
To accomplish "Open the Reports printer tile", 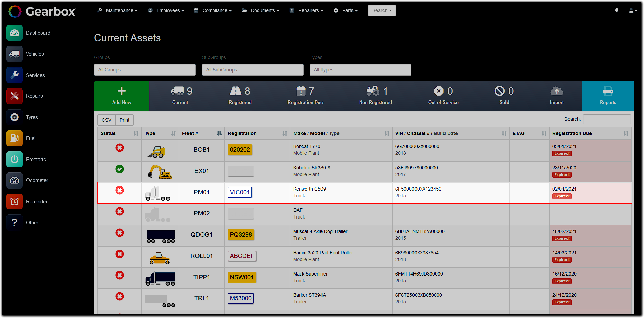I will [x=608, y=96].
